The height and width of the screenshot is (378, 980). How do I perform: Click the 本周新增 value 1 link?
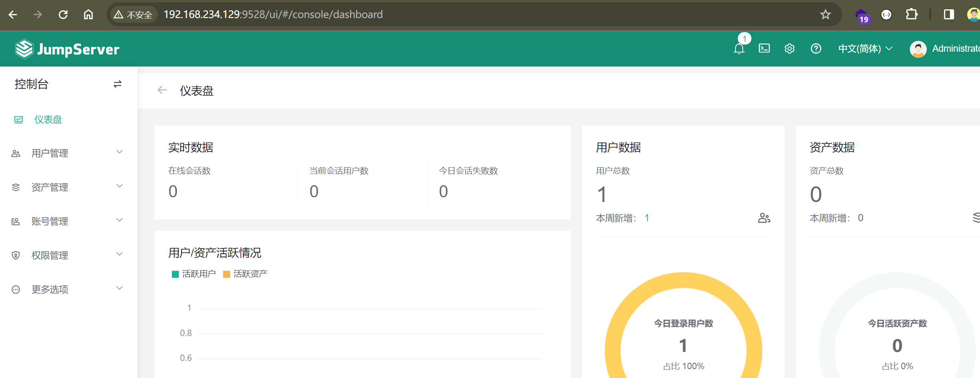coord(647,218)
